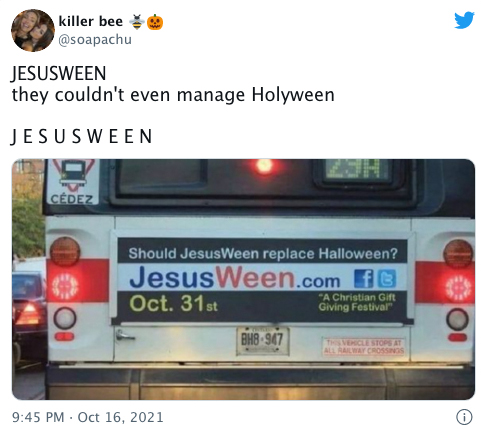
Task: Click the left red tail light
Action: (65, 286)
